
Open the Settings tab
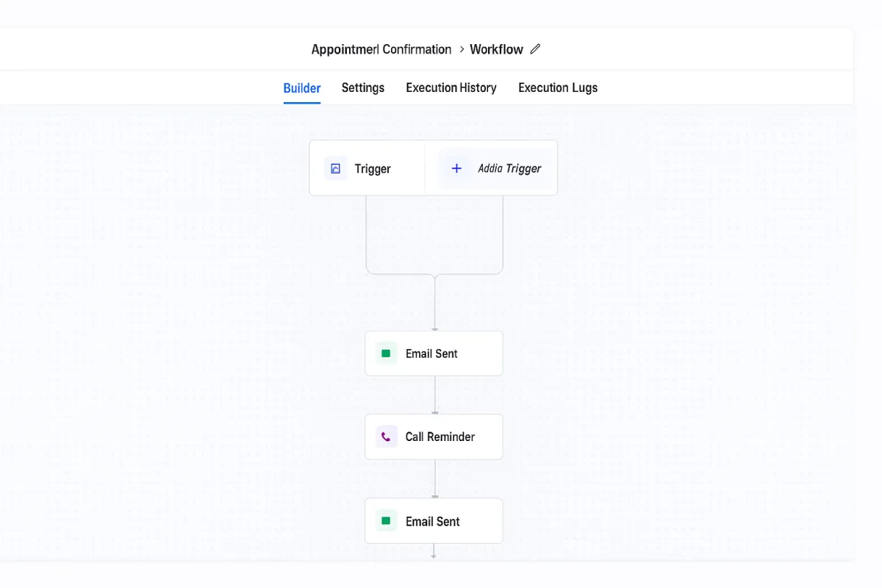[363, 88]
